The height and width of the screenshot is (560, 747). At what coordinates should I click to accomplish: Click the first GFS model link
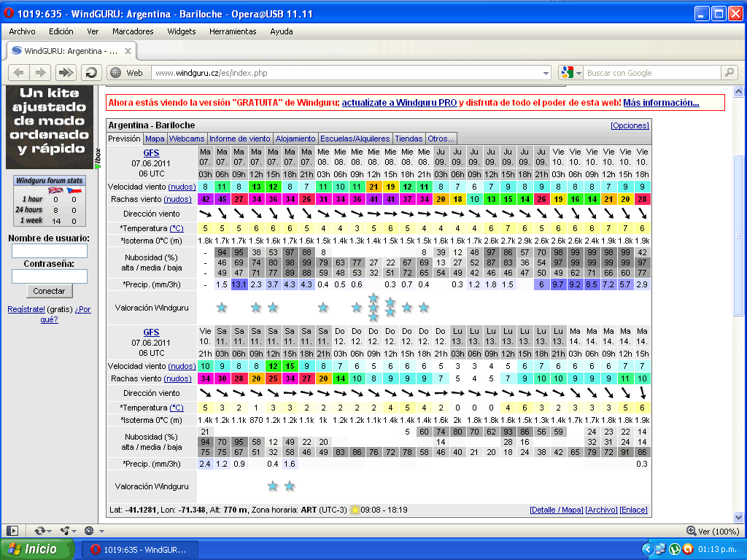coord(151,153)
